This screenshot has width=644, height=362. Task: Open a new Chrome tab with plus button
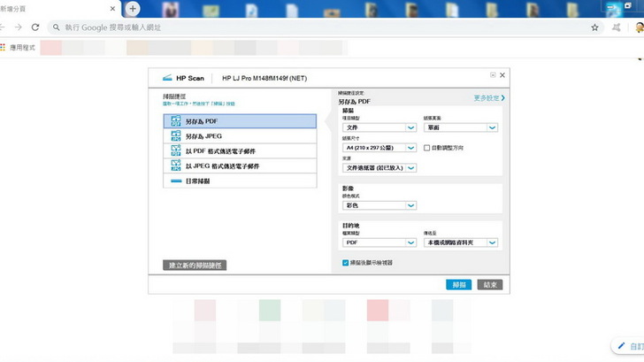[x=133, y=9]
